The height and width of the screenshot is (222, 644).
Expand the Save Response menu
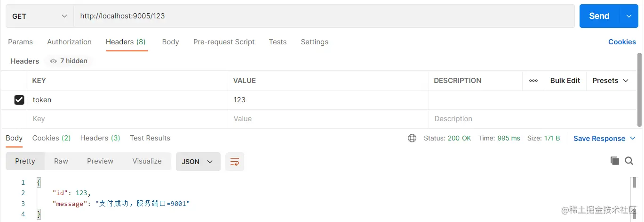coord(604,139)
